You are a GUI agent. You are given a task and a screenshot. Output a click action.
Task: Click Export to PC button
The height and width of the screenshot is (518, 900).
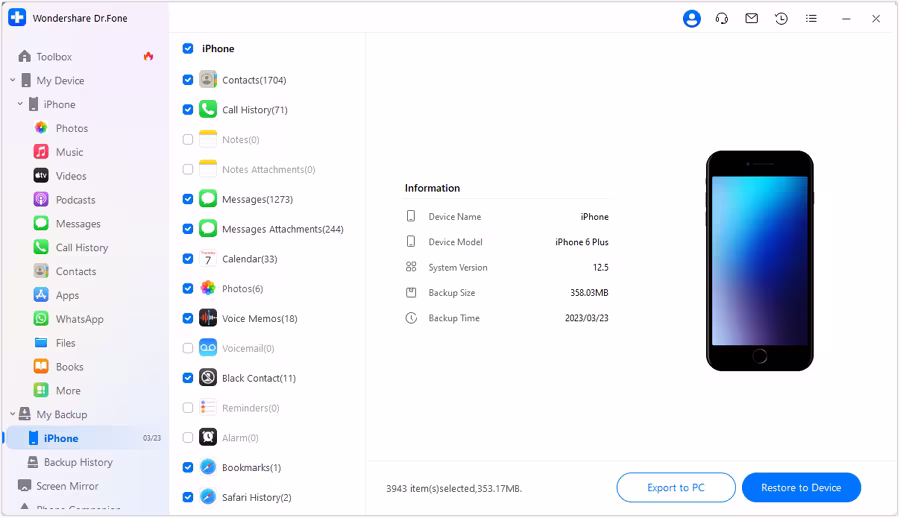(676, 488)
